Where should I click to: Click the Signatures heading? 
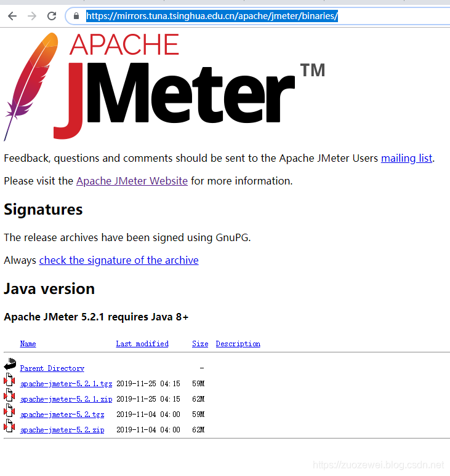point(43,210)
